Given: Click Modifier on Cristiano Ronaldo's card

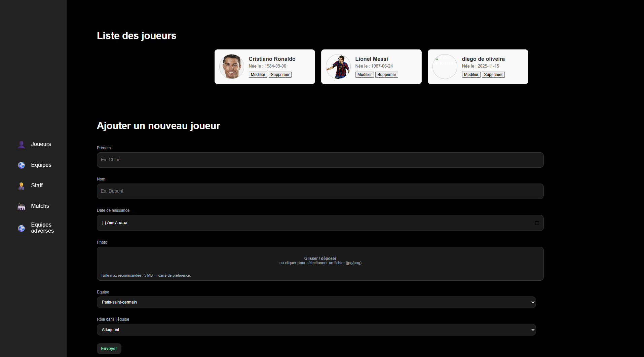Looking at the screenshot, I should (x=258, y=74).
